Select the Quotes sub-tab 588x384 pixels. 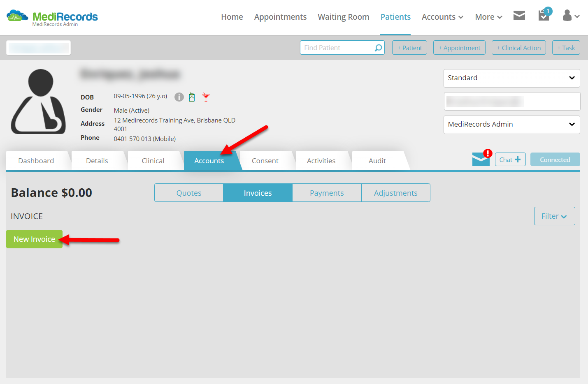(x=189, y=193)
